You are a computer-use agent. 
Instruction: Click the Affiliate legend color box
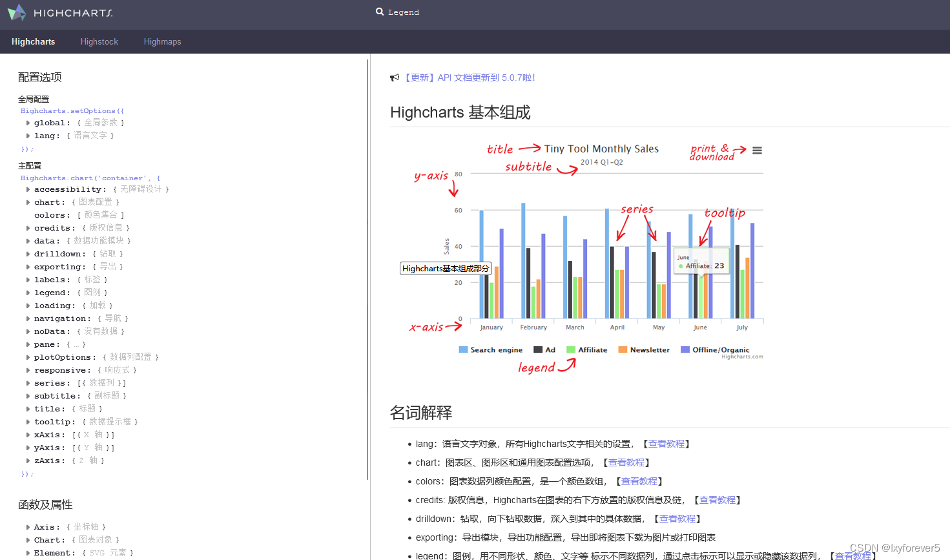tap(571, 349)
